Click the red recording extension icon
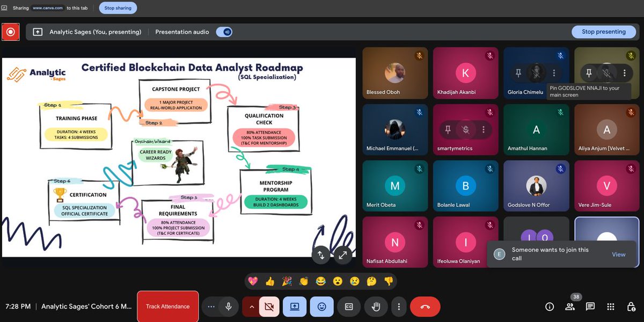This screenshot has width=644, height=322. [10, 32]
